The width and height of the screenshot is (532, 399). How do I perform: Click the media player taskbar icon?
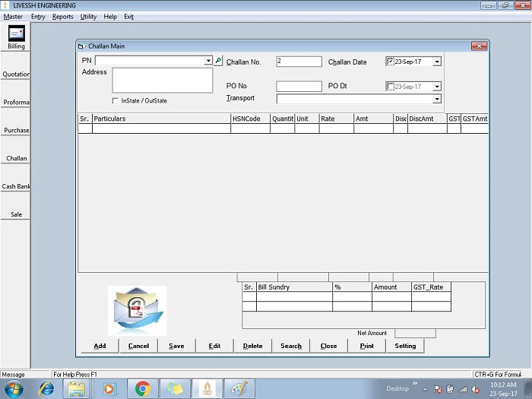point(109,388)
